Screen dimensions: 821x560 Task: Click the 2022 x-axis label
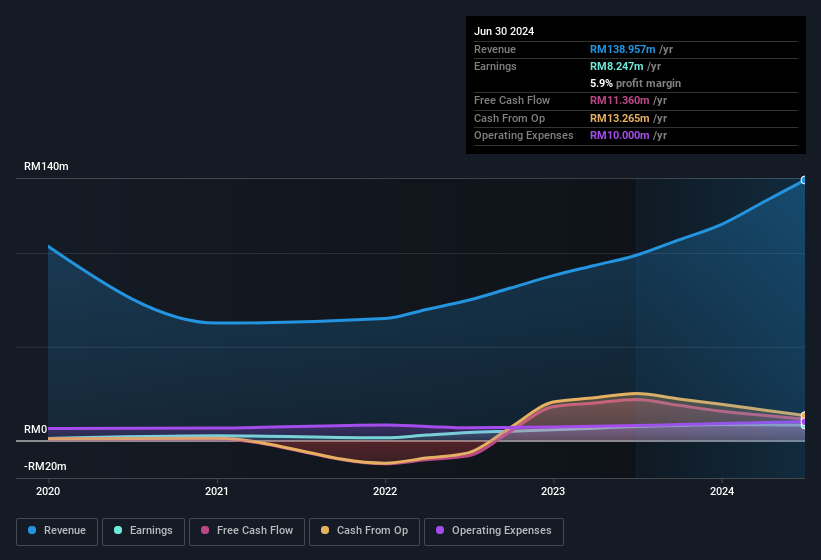pos(385,491)
